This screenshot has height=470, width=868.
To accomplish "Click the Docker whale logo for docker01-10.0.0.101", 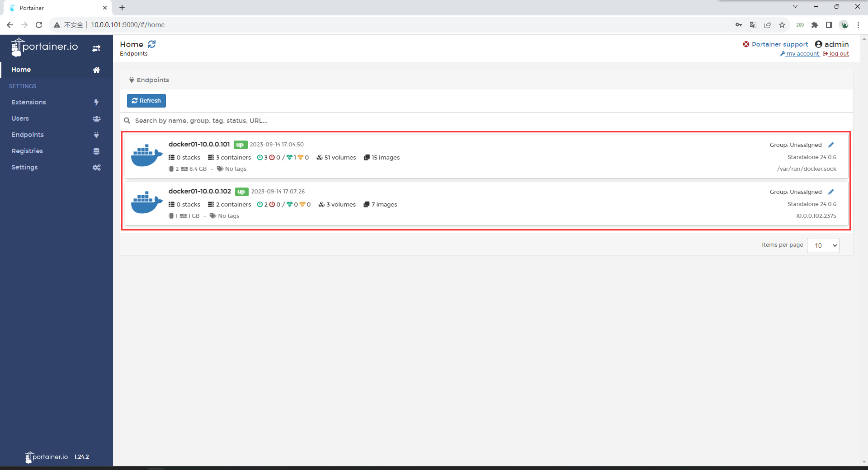I will pos(146,155).
